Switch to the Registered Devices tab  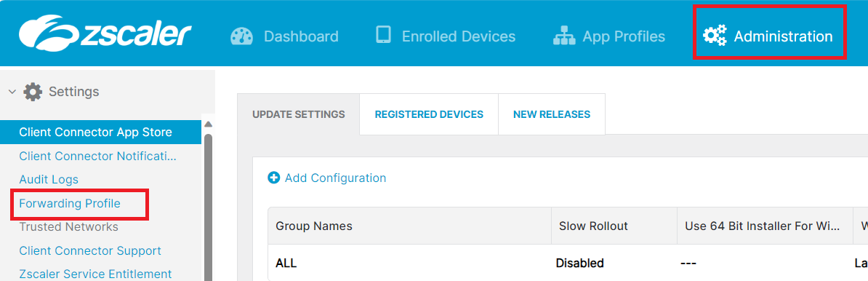429,114
